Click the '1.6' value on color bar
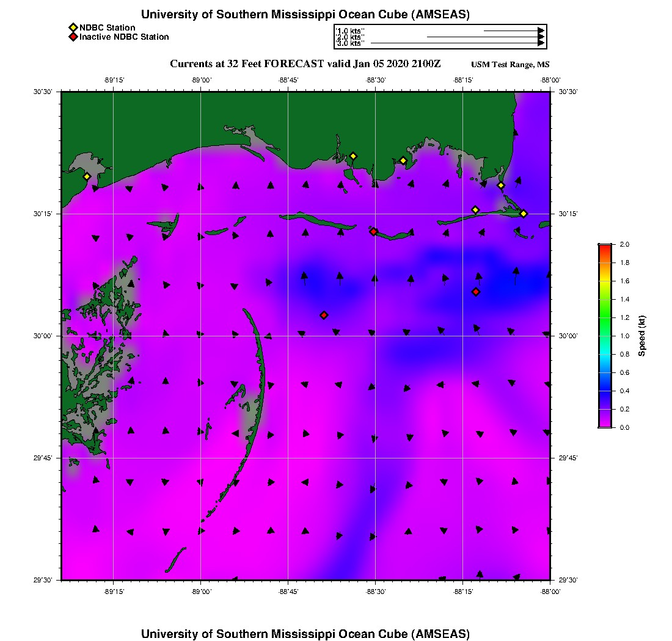Viewport: 672px width, 641px height. point(624,281)
